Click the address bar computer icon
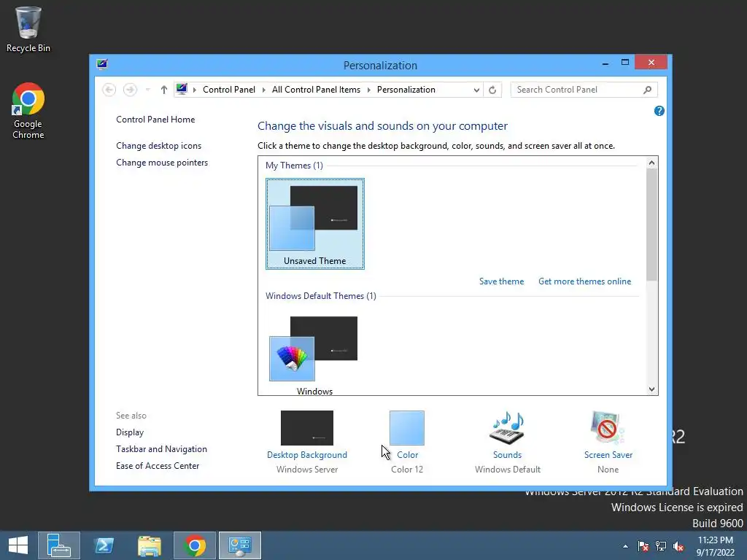The width and height of the screenshot is (747, 560). tap(182, 89)
